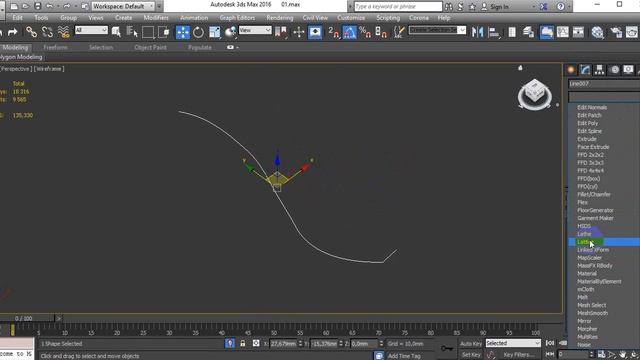Screen dimensions: 640x360
Task: Switch to the Object Paint ribbon tab
Action: pyautogui.click(x=150, y=47)
